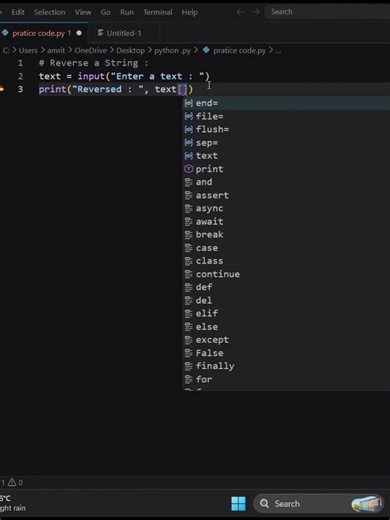Open the Run menu

127,12
